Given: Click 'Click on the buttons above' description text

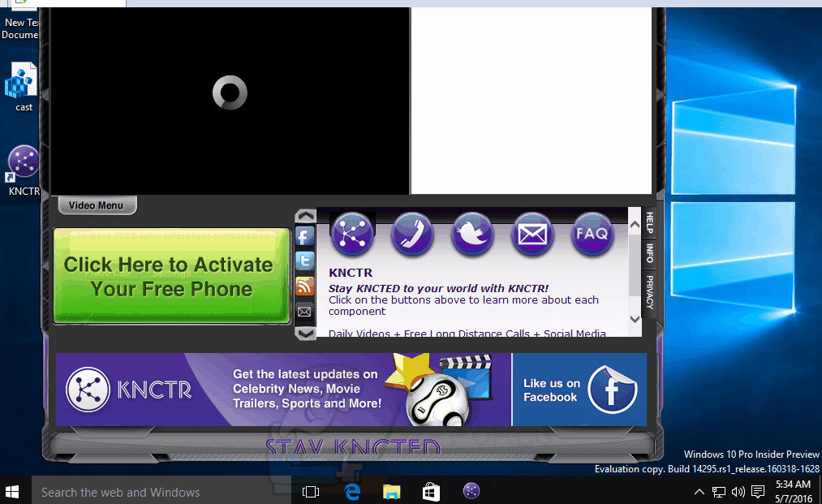Looking at the screenshot, I should pyautogui.click(x=463, y=305).
